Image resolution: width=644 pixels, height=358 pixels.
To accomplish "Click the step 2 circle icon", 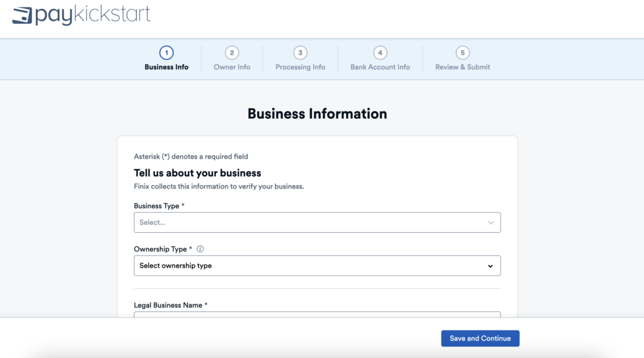I will (x=231, y=53).
